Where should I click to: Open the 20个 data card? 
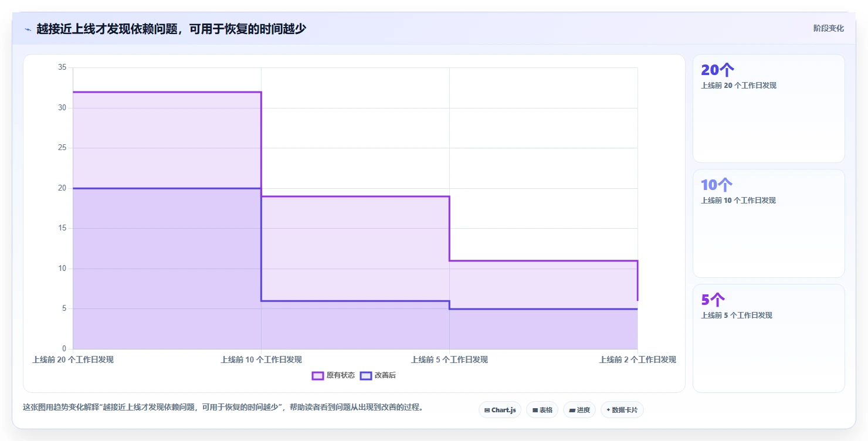[x=768, y=108]
